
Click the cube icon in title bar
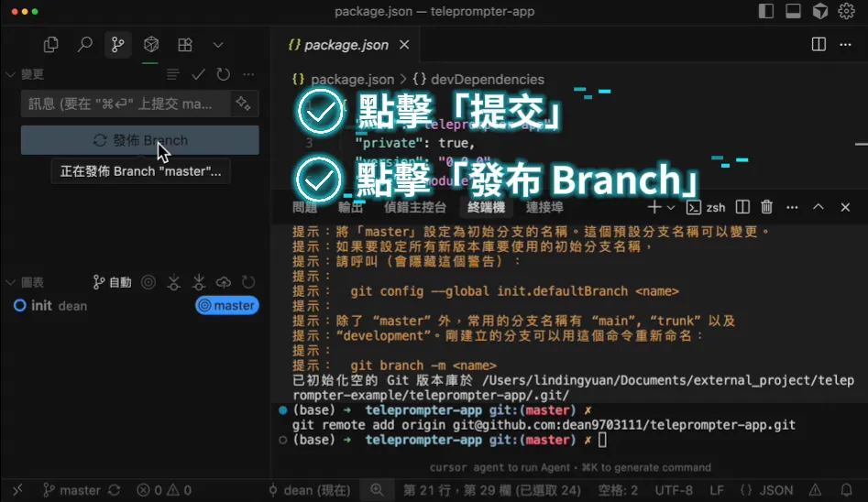(x=820, y=11)
